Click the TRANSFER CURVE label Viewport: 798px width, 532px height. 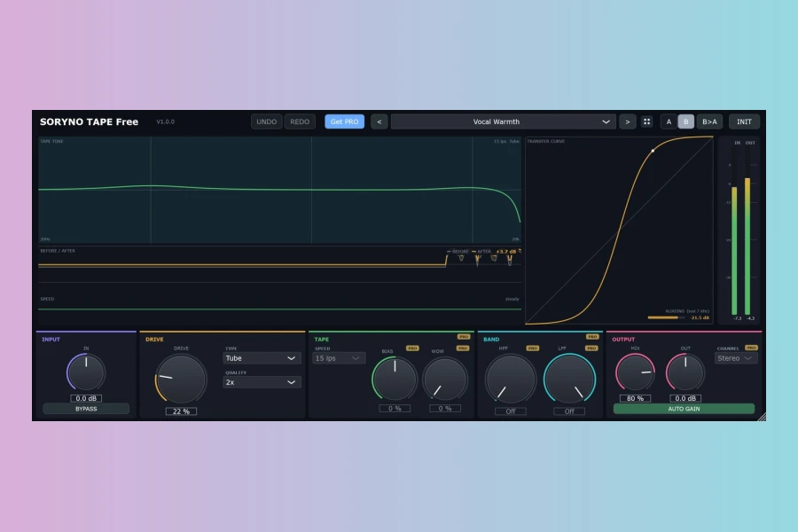(545, 141)
